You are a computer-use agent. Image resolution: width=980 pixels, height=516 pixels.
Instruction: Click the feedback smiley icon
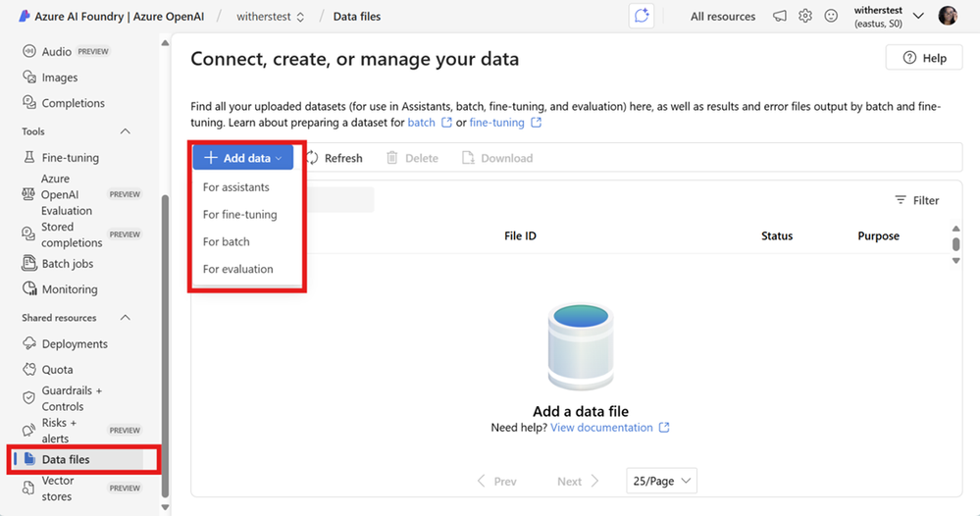[x=831, y=17]
